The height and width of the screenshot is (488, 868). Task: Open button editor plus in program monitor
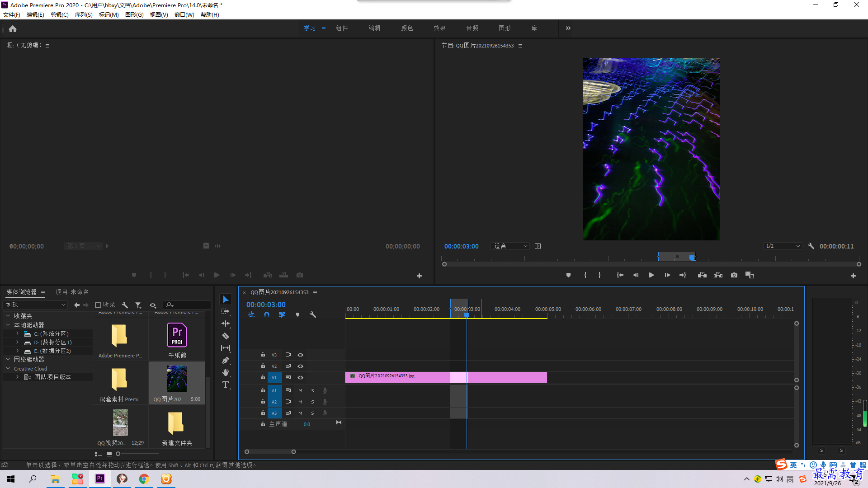click(x=853, y=276)
